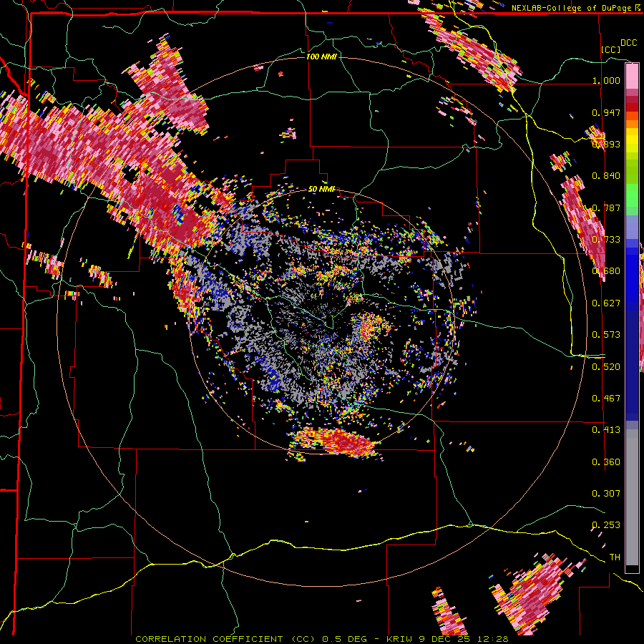Select the 0.413 value on the color scale

[x=606, y=429]
